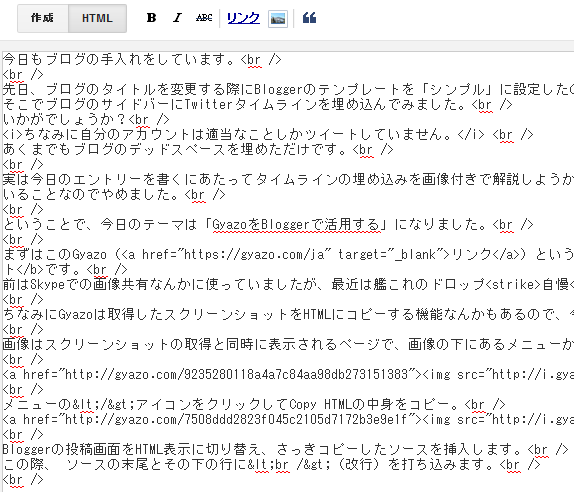Click the line メニューの&lt;/&gt;アイコン

(254, 405)
